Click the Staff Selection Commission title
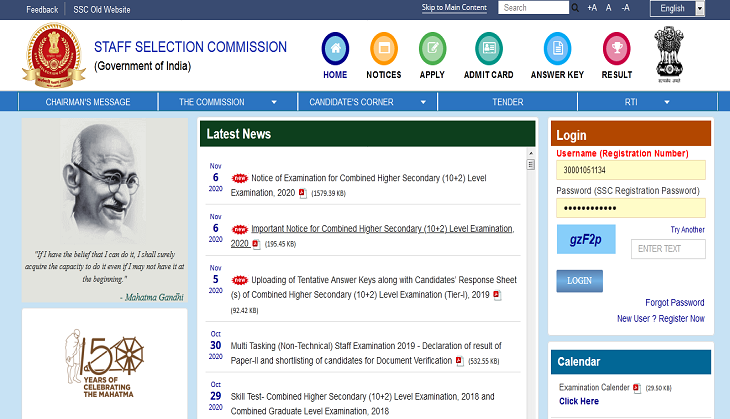 pos(190,47)
